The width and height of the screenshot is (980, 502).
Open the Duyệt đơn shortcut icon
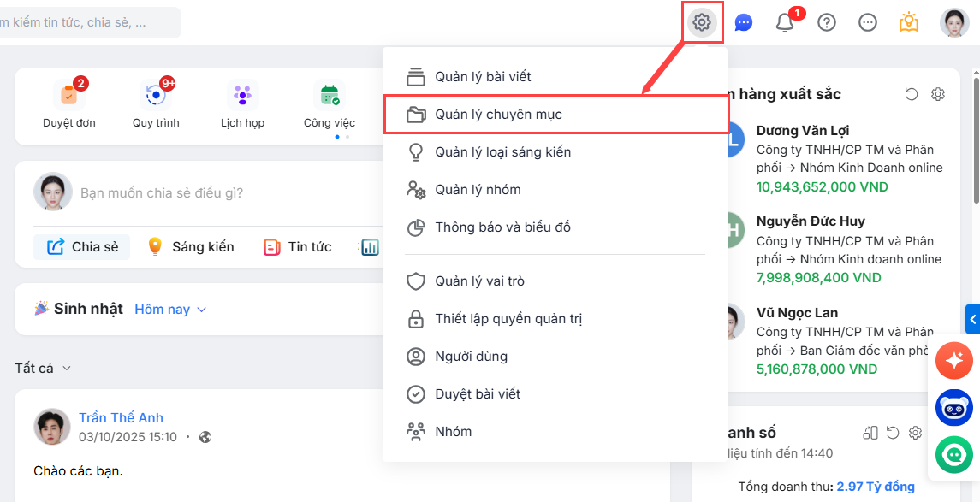tap(69, 95)
